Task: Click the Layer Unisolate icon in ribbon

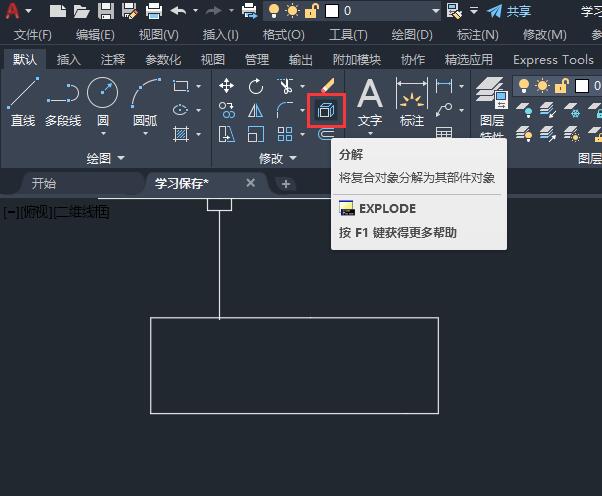Action: click(548, 134)
